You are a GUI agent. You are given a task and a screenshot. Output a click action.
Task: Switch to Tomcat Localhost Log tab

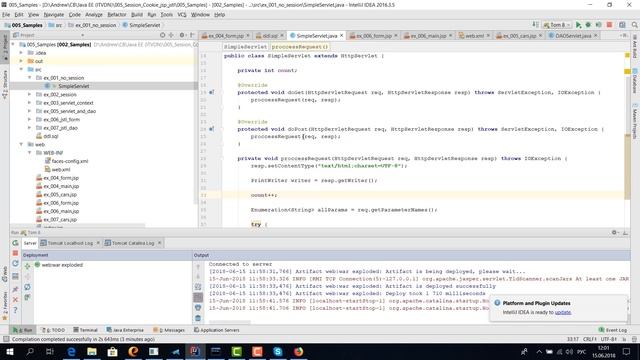click(70, 243)
